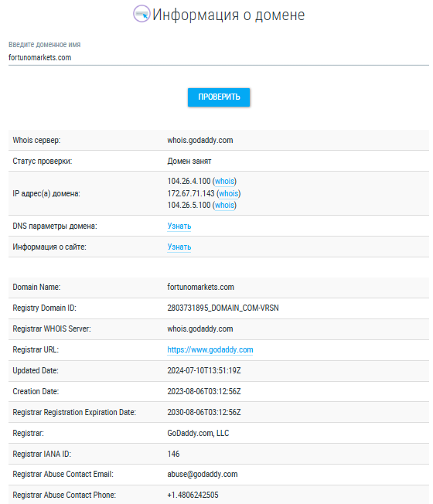Click the expiration date value 2030-08-06
Screen dimensions: 433x504
click(x=204, y=412)
